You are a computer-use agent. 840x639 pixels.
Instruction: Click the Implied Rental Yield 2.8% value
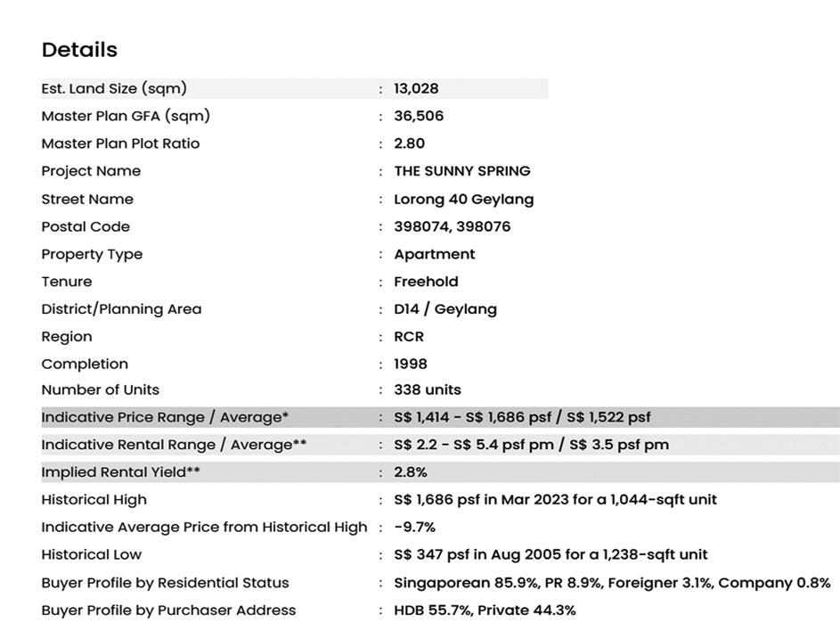(410, 472)
